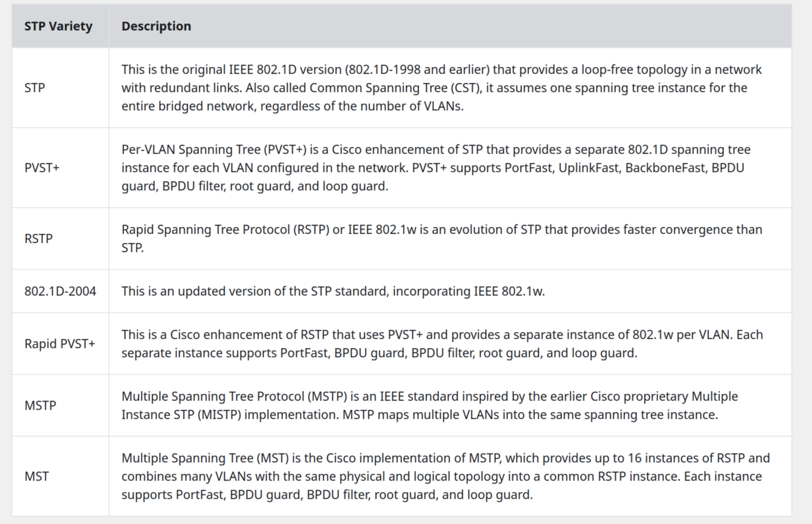Screen dimensions: 812x524
Task: Click the text 'Common Spanning Tree (CST)'
Action: tap(395, 88)
